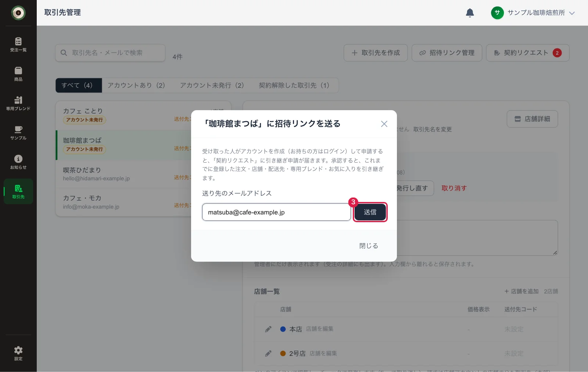Screen dimensions: 588x372
Task: Go to 商品 sidebar section
Action: [x=18, y=74]
